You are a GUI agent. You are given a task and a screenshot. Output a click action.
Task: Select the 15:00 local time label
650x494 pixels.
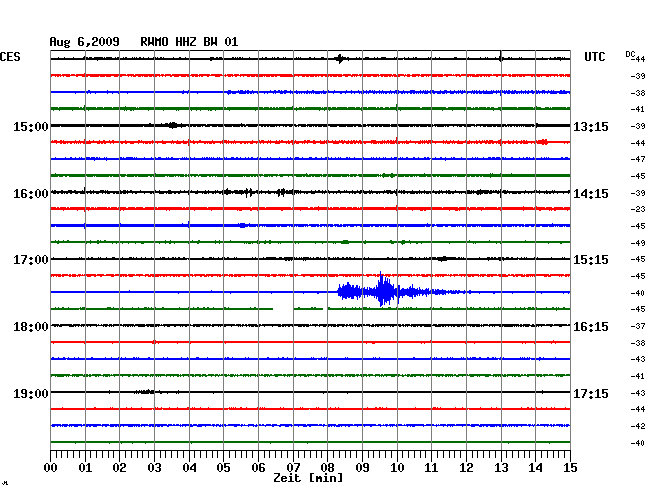click(x=31, y=126)
